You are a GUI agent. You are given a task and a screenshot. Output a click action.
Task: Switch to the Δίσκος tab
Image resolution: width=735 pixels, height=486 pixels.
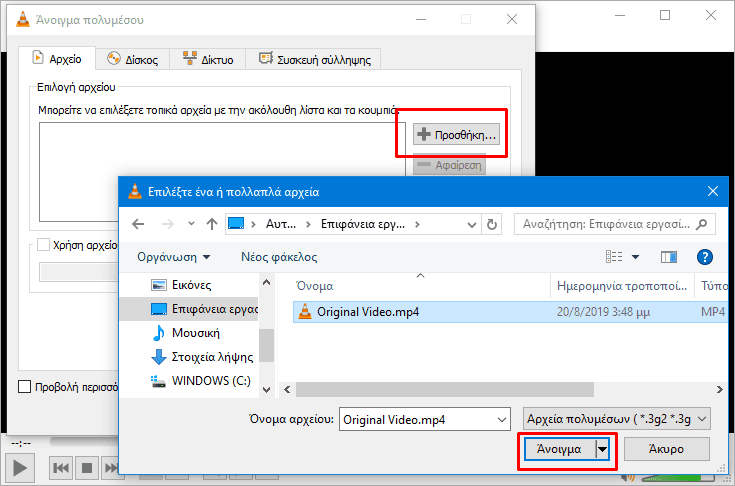coord(132,60)
